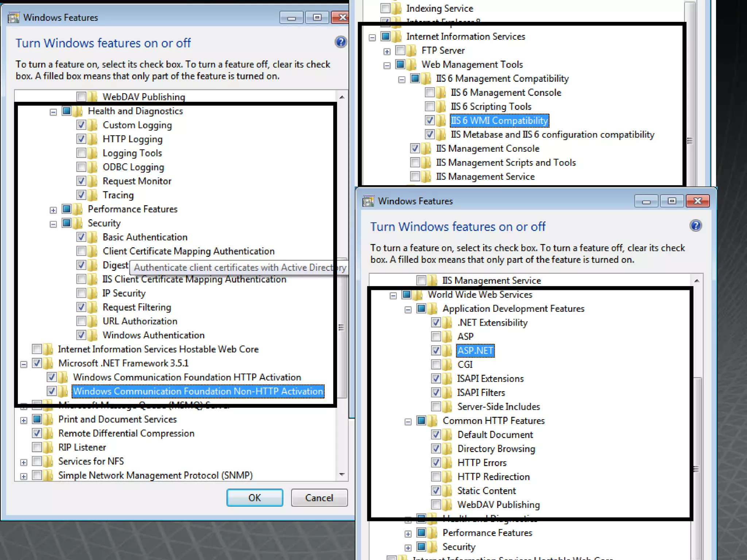This screenshot has width=747, height=560.
Task: Uncheck IIS 6 WMI Compatibility checkbox
Action: (x=430, y=120)
